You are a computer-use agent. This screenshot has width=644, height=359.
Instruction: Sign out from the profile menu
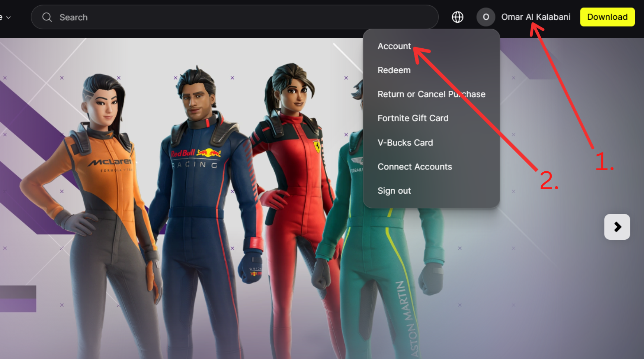394,191
